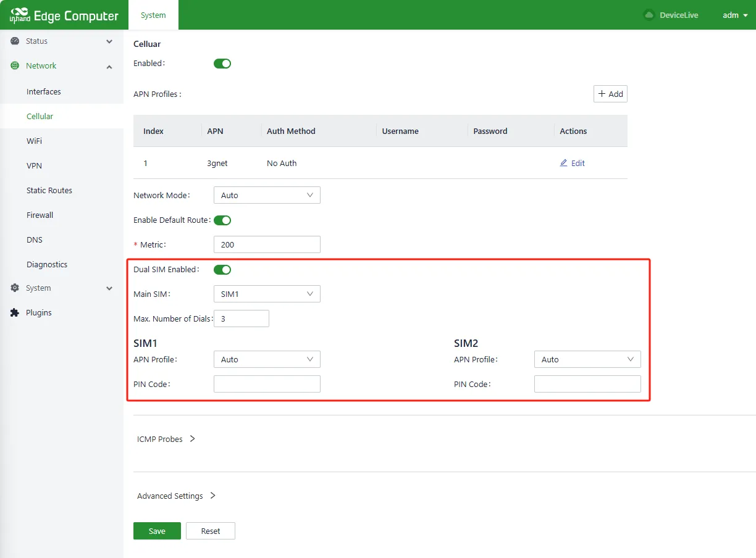Screen dimensions: 756x558
Task: Click the Reset button
Action: pyautogui.click(x=211, y=531)
